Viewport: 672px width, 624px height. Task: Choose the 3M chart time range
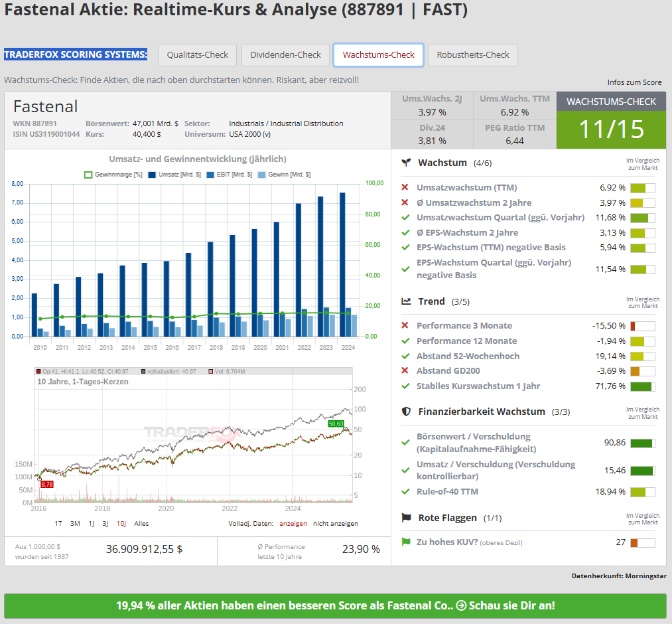pos(75,523)
